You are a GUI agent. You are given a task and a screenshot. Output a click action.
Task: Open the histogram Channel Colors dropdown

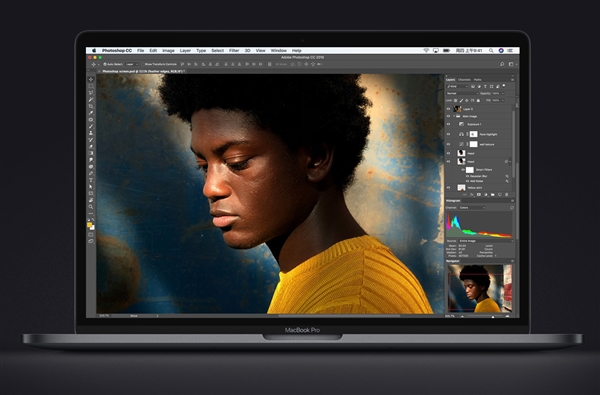point(471,207)
